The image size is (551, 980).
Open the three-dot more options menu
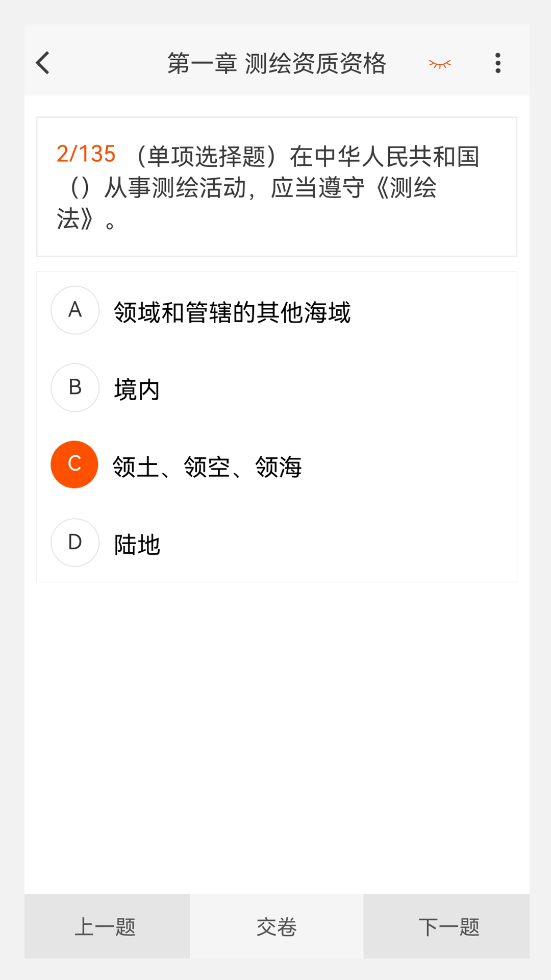pyautogui.click(x=497, y=63)
